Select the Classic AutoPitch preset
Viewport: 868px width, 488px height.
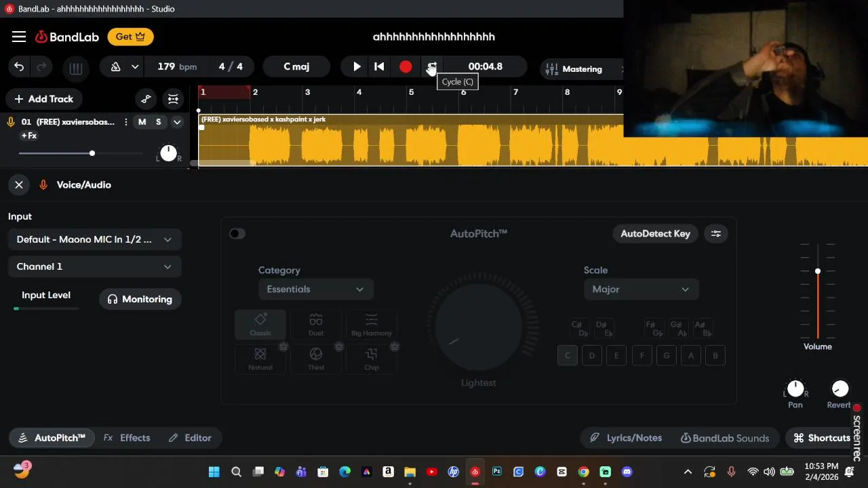260,325
